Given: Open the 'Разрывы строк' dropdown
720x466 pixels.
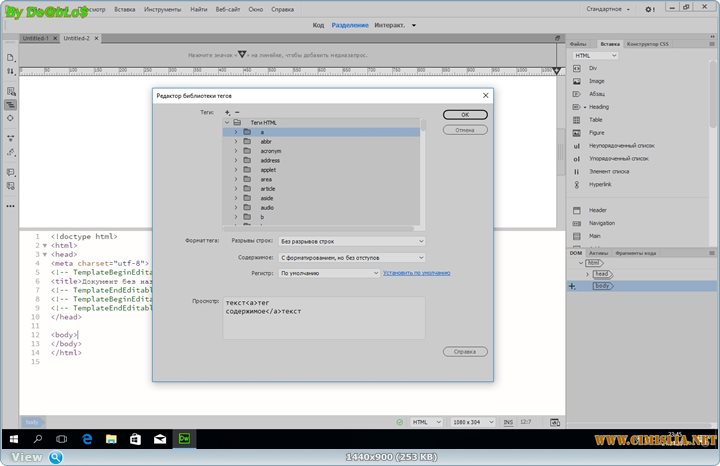Looking at the screenshot, I should click(352, 241).
